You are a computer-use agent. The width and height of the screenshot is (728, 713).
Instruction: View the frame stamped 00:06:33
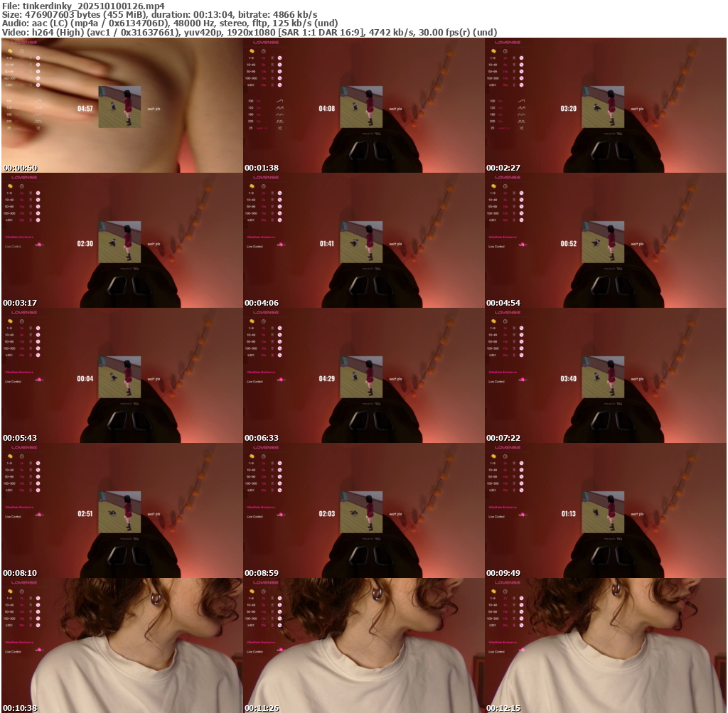point(364,375)
